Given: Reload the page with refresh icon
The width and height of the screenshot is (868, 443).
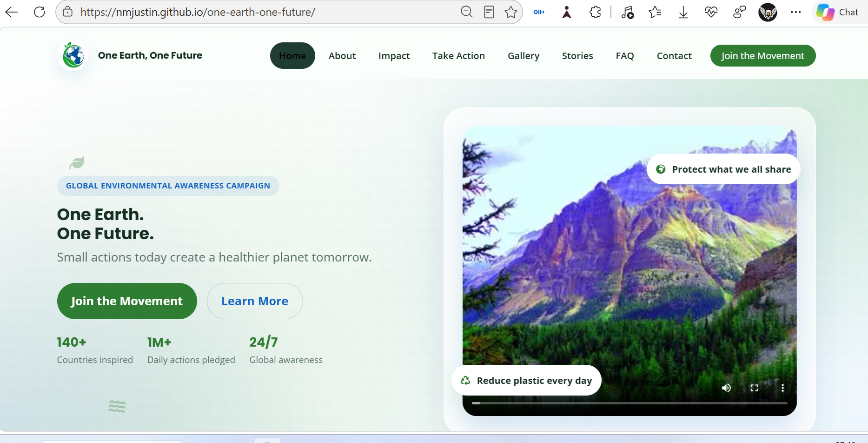Looking at the screenshot, I should pyautogui.click(x=40, y=12).
